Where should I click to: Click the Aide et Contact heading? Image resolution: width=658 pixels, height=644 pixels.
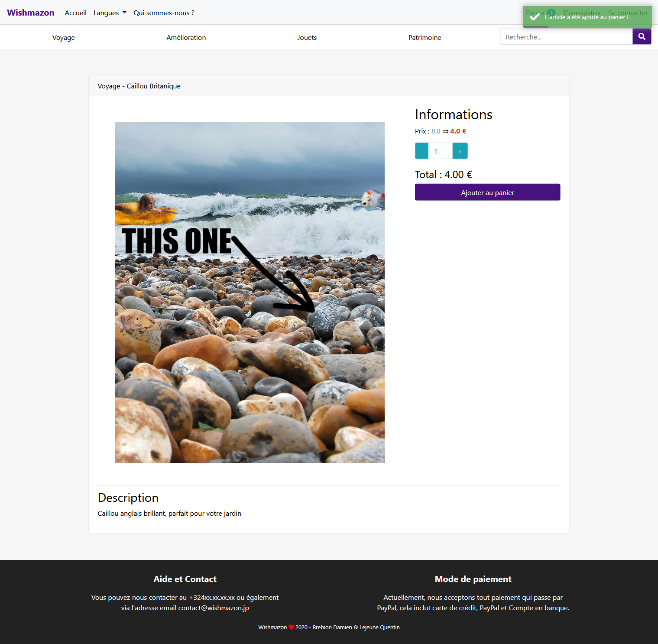(185, 579)
